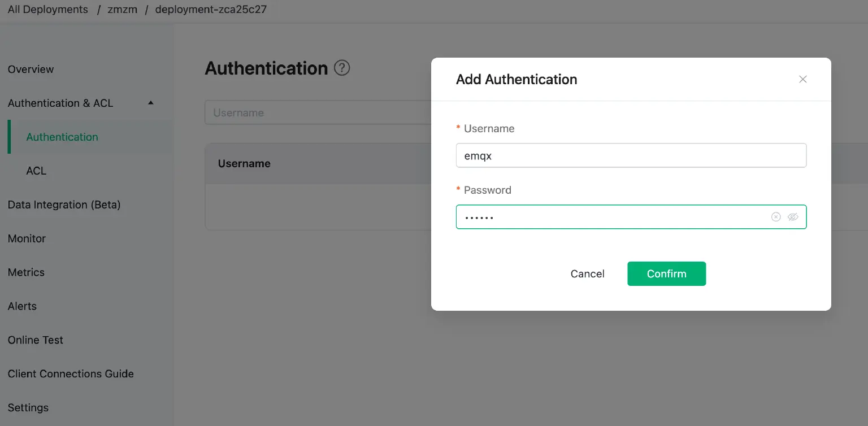This screenshot has width=868, height=426.
Task: Cancel adding the authentication entry
Action: (x=587, y=273)
